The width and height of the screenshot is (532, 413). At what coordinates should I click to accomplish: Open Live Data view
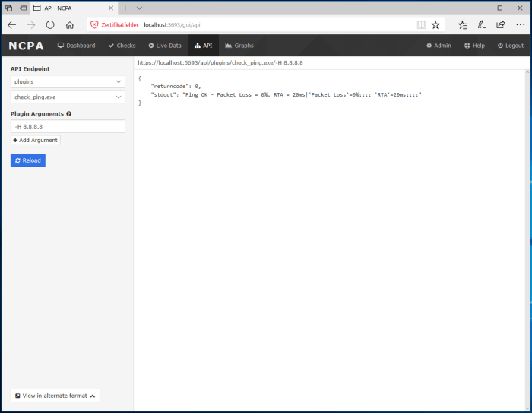click(165, 46)
